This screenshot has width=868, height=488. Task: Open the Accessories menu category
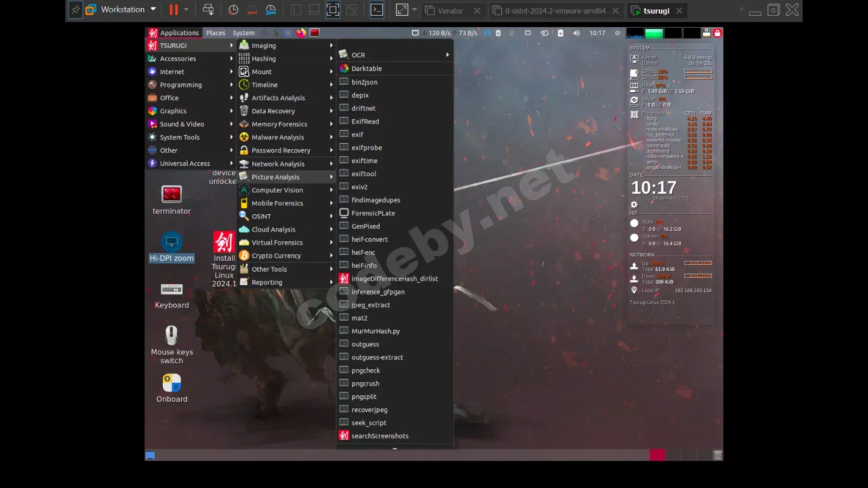coord(190,59)
